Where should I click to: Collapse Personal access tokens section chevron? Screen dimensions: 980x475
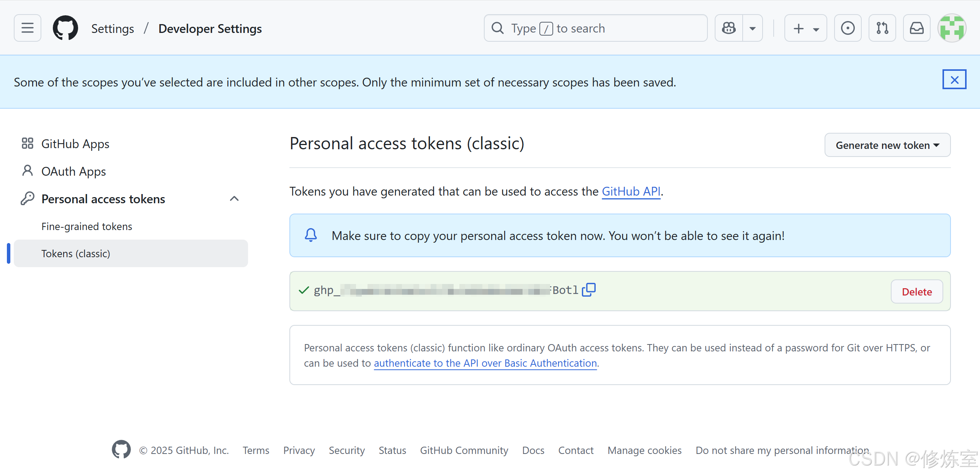pos(234,199)
